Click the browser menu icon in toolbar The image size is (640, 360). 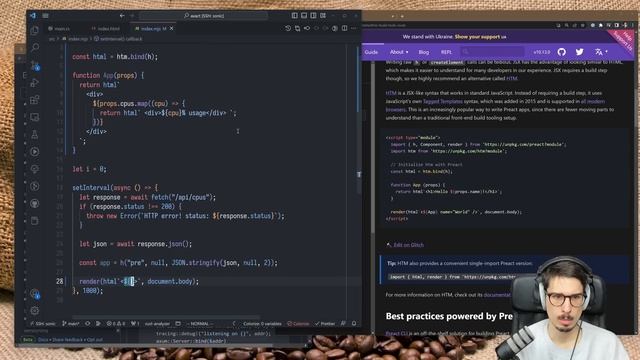(632, 25)
